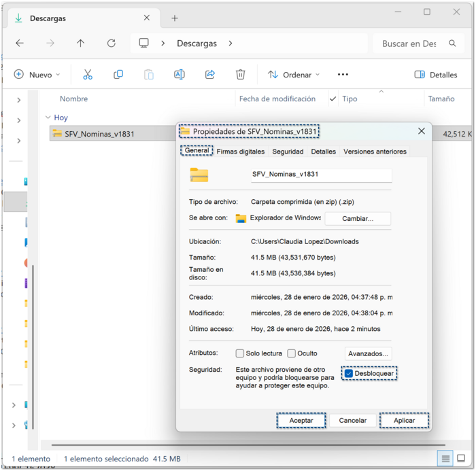Check the Oculto attribute checkbox

[x=291, y=353]
